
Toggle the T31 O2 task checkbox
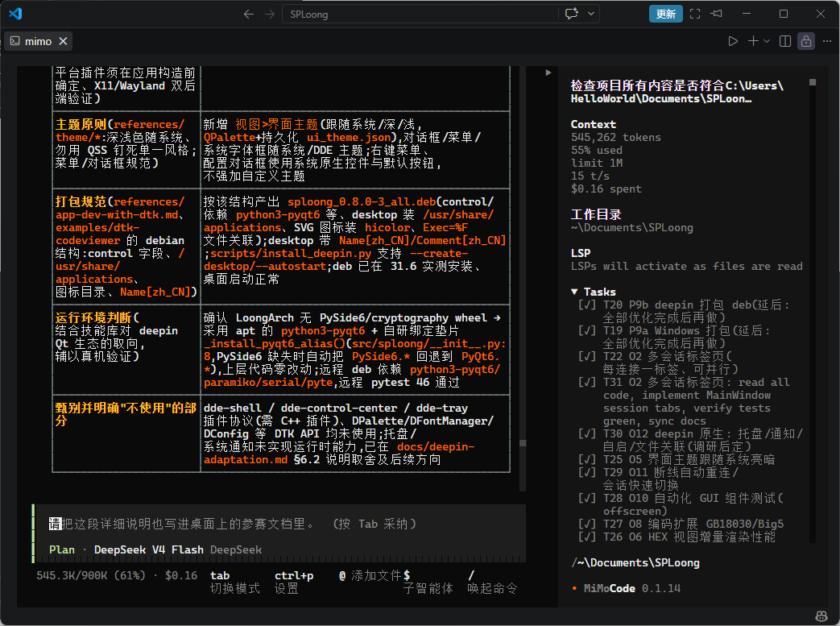click(x=587, y=382)
